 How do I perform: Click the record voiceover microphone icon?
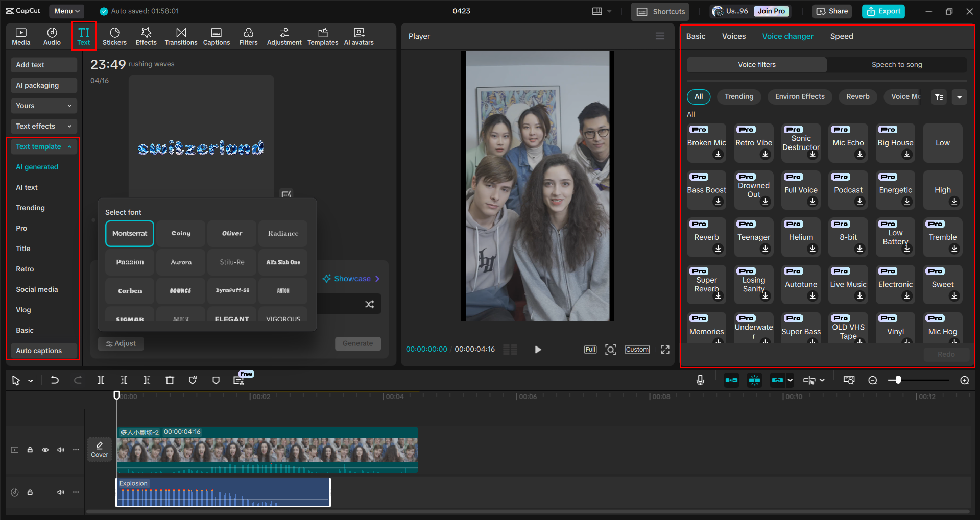pyautogui.click(x=699, y=380)
